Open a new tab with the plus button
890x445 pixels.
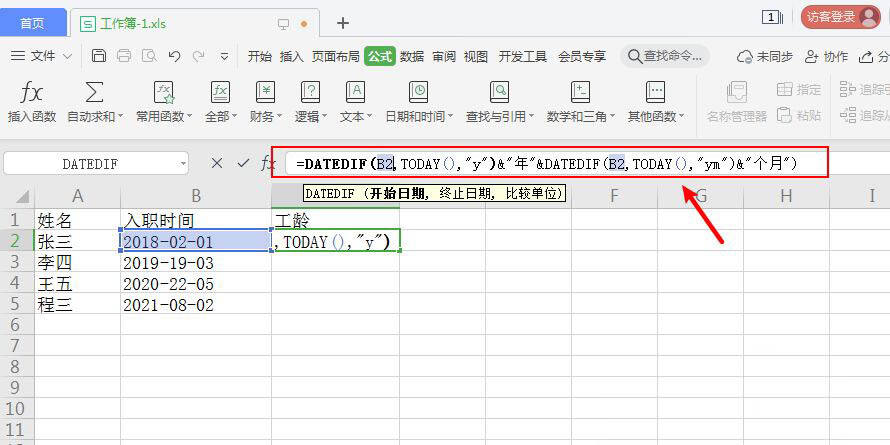point(342,23)
